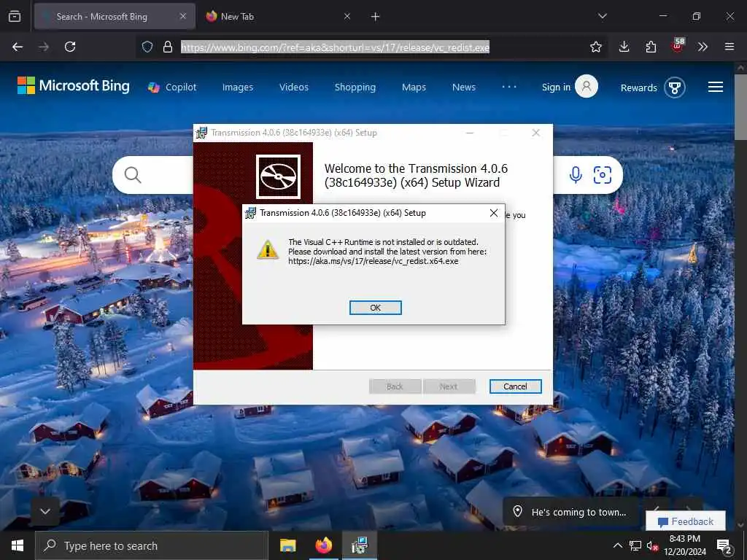
Task: Click OK in the Visual C++ warning dialog
Action: tap(376, 308)
